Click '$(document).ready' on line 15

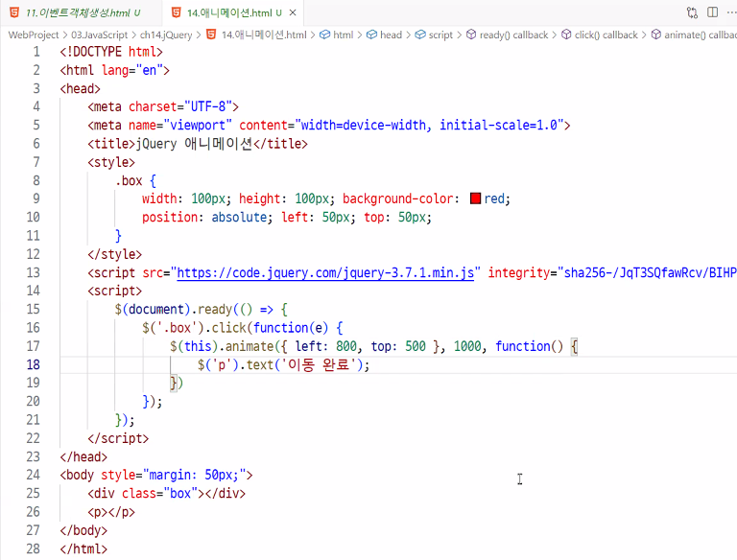(174, 309)
